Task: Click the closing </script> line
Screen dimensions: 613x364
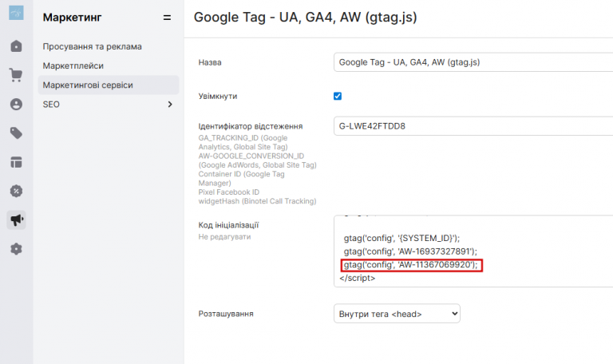Action: click(358, 278)
